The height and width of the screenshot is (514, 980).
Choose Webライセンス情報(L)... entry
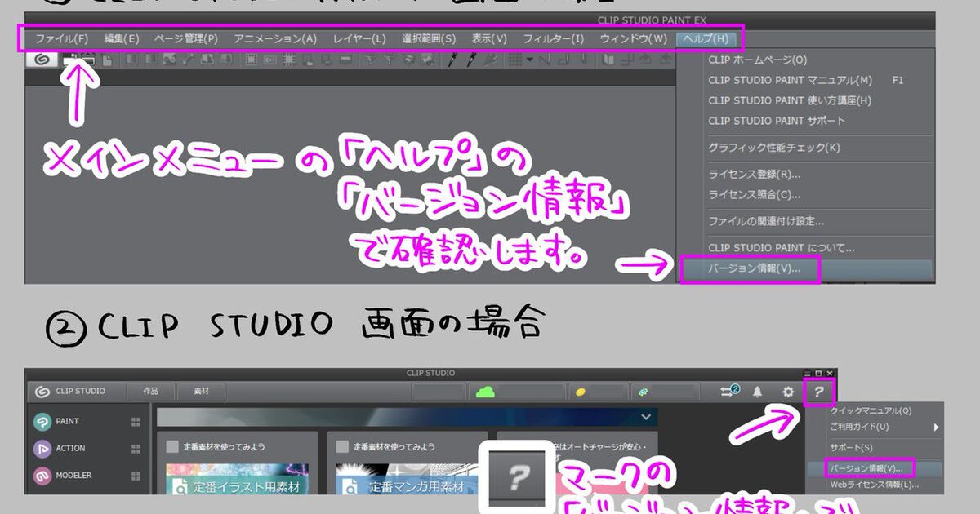(x=874, y=485)
